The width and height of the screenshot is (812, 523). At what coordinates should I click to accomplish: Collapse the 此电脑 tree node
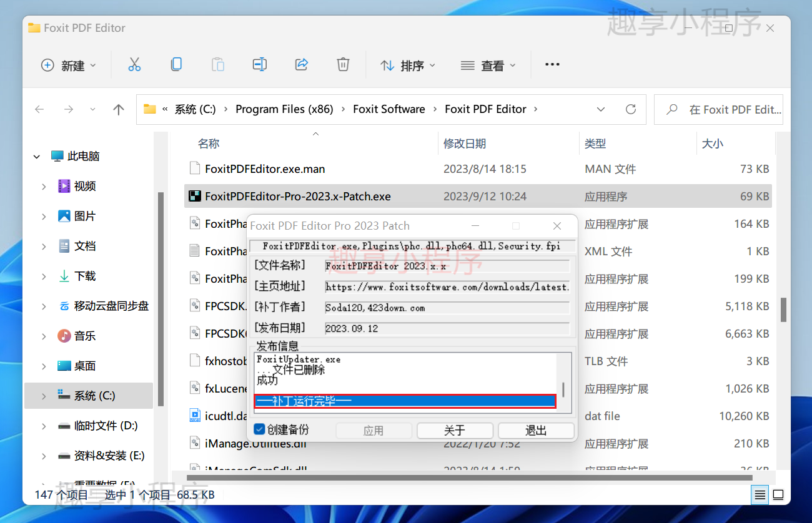click(x=37, y=157)
